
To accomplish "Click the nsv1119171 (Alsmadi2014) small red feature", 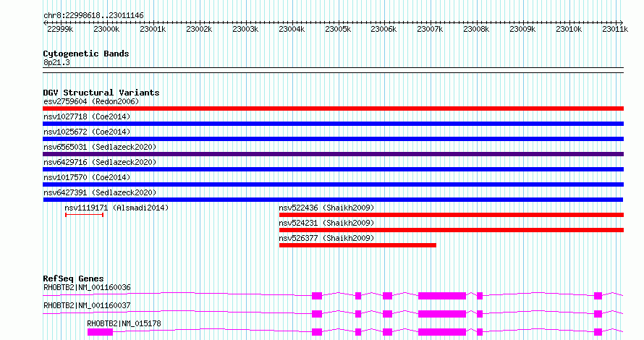I will point(84,215).
